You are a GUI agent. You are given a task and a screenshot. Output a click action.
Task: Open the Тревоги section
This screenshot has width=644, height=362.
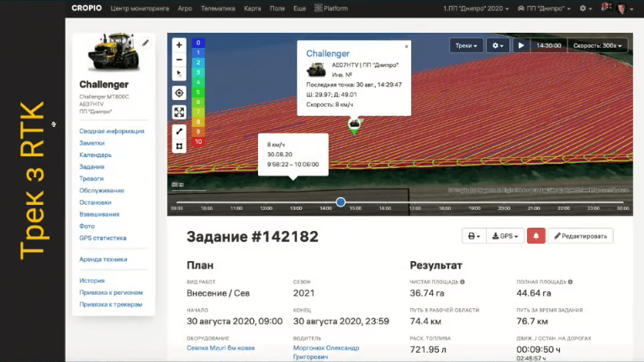[92, 179]
